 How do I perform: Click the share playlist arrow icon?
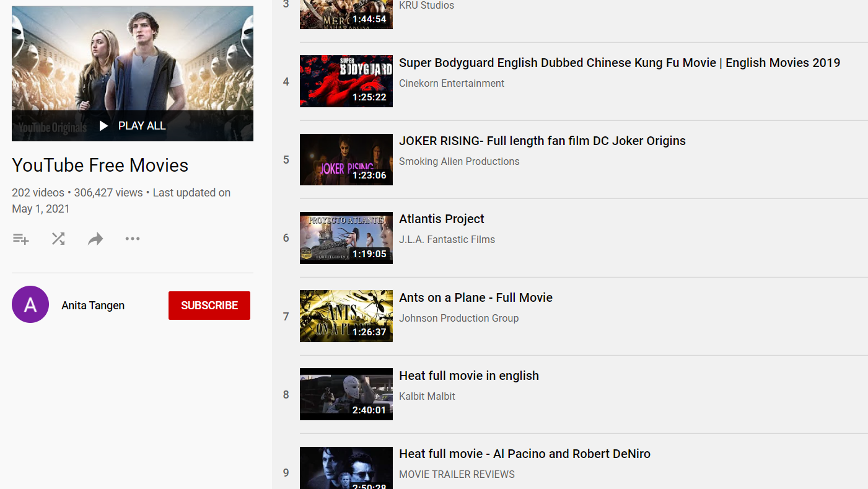95,239
